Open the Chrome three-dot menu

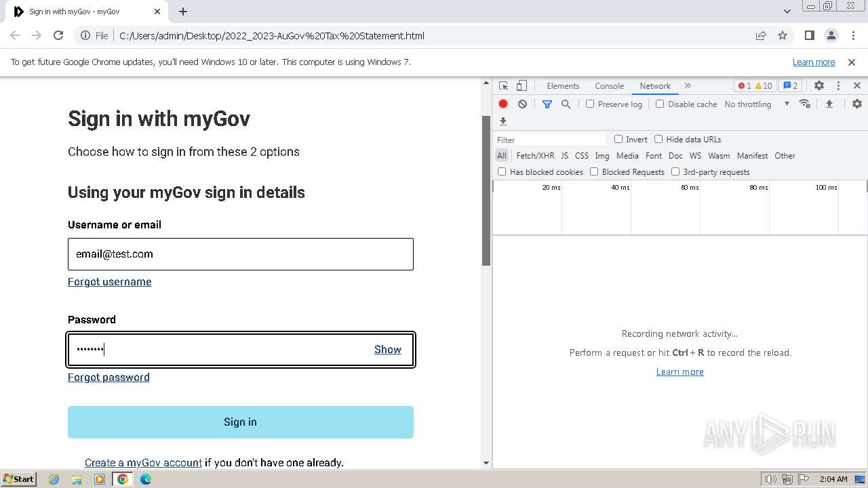[852, 36]
